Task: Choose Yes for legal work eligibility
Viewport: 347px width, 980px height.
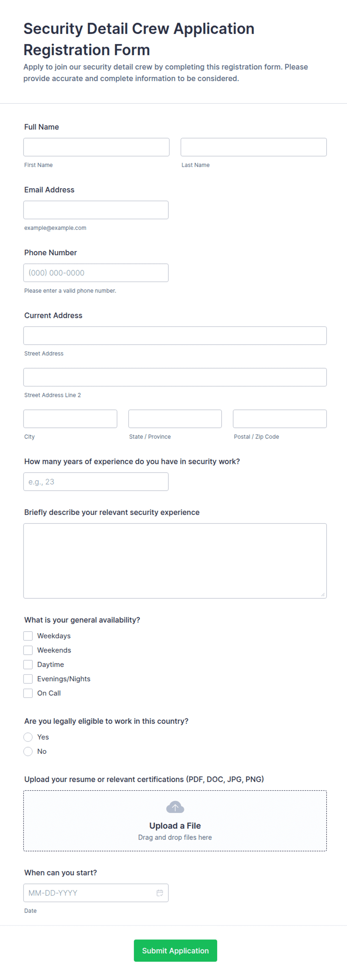Action: [28, 737]
